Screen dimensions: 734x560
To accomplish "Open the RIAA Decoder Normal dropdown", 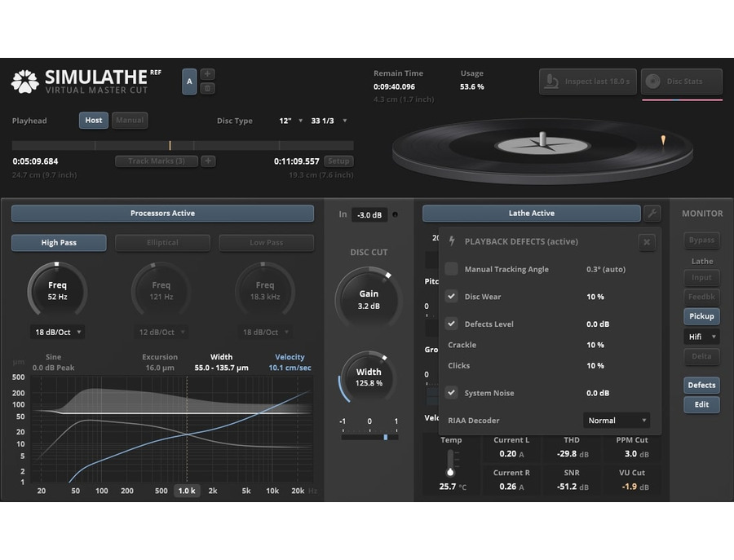I will click(617, 420).
